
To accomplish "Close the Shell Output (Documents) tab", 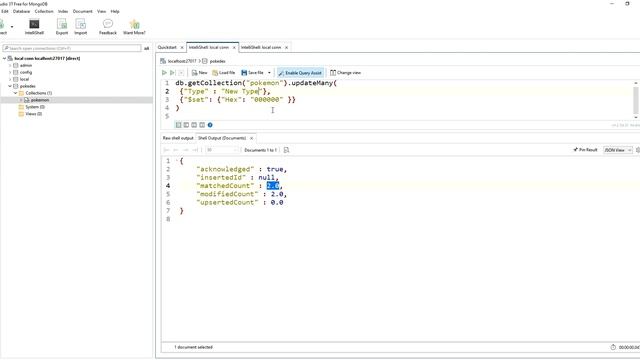I will tap(251, 138).
